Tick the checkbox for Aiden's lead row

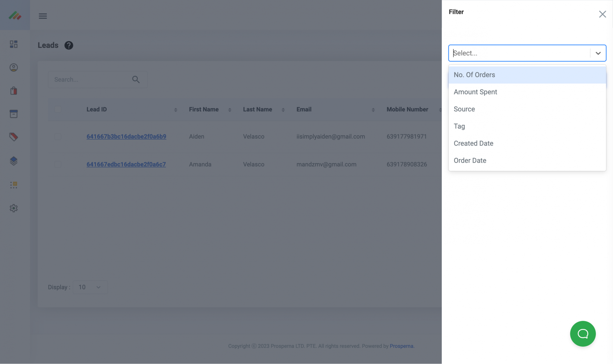point(58,137)
